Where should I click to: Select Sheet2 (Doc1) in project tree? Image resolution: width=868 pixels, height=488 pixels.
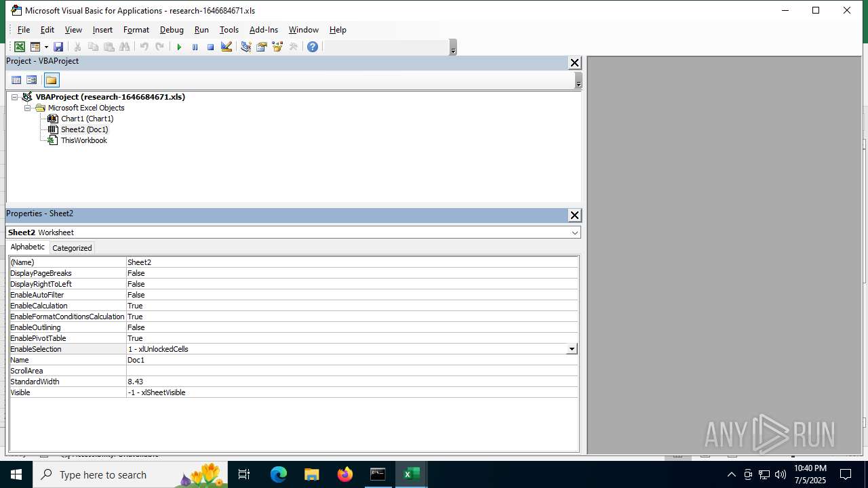tap(84, 129)
